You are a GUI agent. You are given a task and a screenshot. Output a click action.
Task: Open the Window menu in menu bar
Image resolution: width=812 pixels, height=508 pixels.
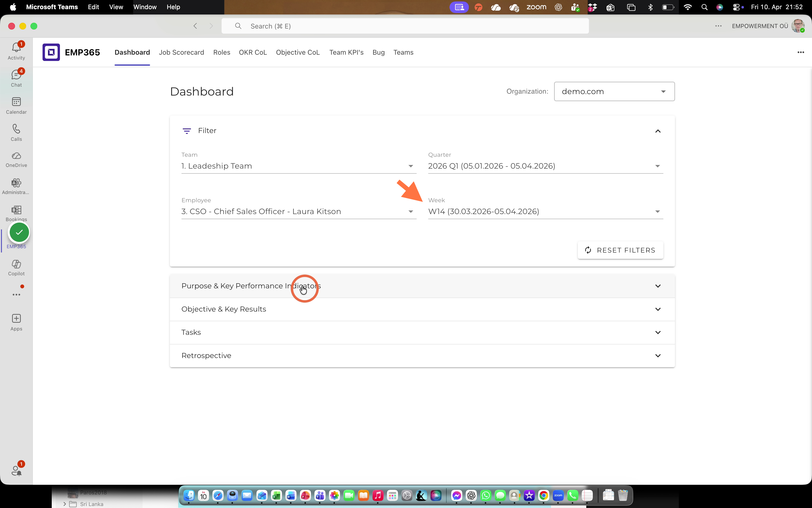point(145,7)
